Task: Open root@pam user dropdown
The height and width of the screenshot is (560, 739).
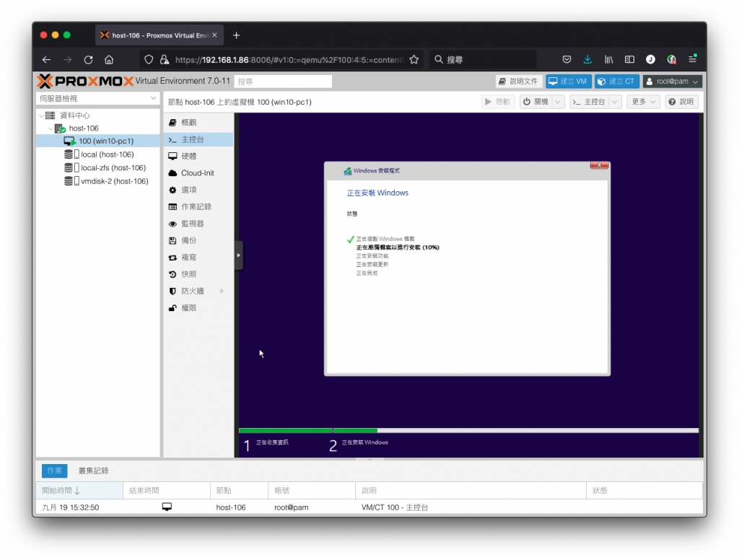Action: 673,82
